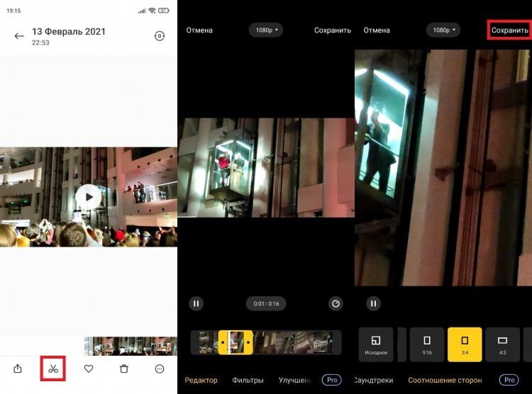Viewport: 532px width, 394px height.
Task: Tap the scissors edit icon
Action: point(53,368)
